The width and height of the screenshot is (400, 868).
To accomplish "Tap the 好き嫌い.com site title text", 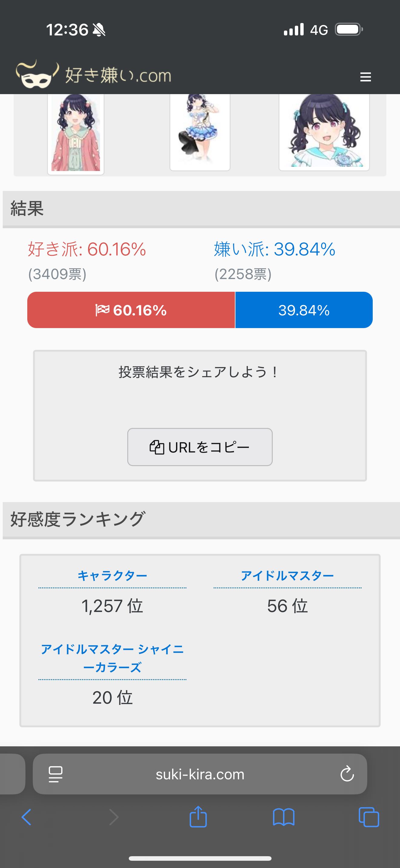I will tap(118, 75).
